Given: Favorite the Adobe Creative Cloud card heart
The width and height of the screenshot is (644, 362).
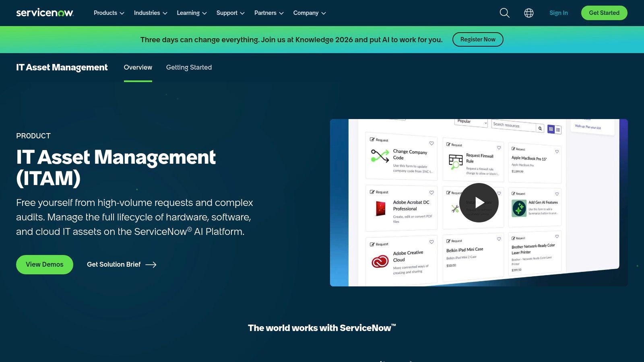Looking at the screenshot, I should point(431,242).
